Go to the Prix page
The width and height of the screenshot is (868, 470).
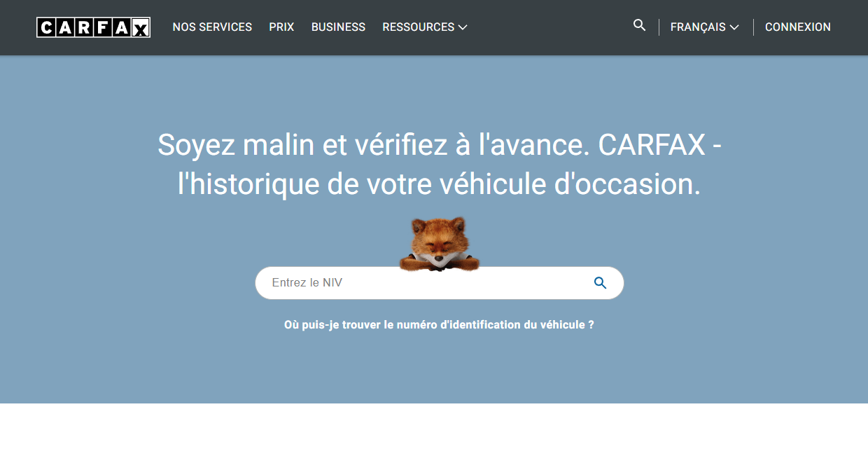(x=281, y=27)
